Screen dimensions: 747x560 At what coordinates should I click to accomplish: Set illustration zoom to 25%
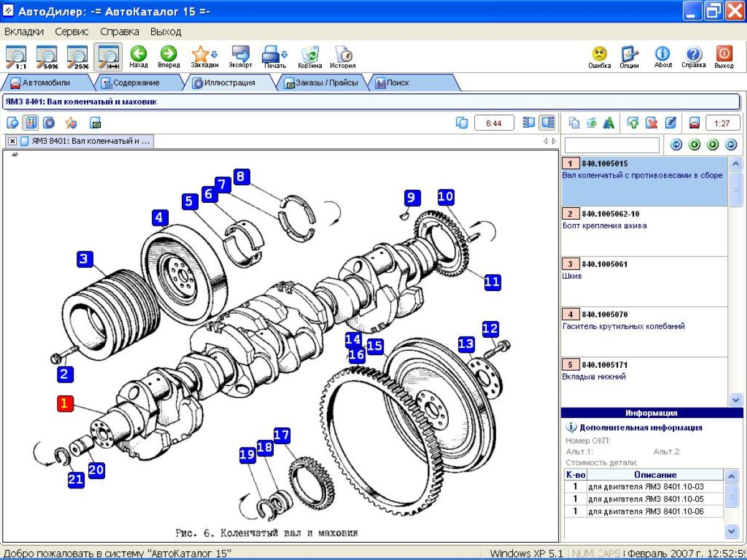point(78,57)
